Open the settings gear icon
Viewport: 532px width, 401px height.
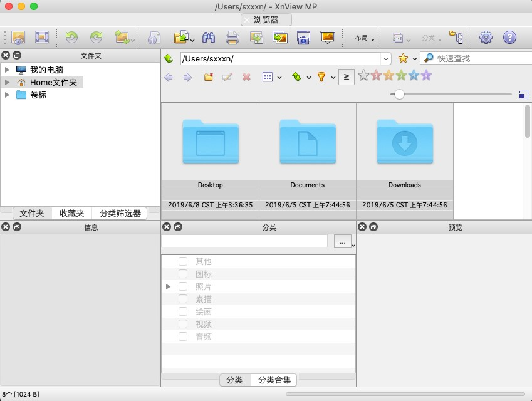tap(486, 38)
